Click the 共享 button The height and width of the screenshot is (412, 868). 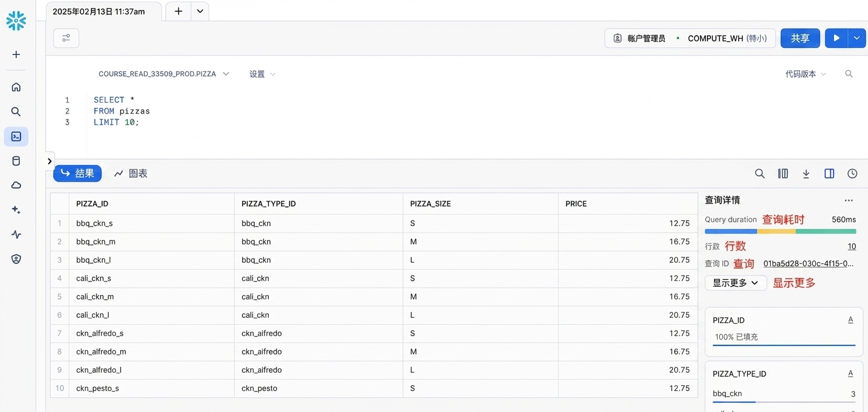point(800,38)
